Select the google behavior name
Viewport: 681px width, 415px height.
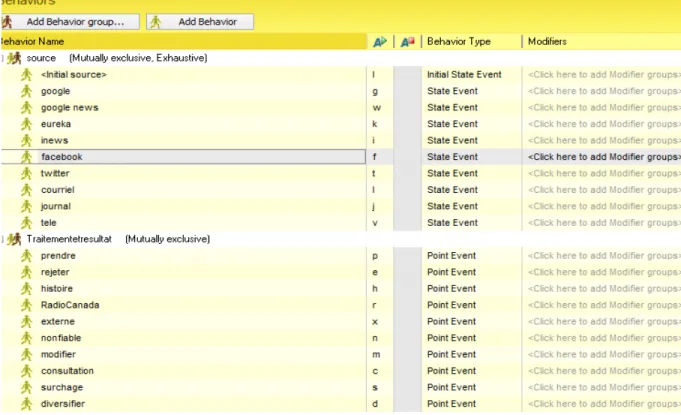tap(56, 91)
